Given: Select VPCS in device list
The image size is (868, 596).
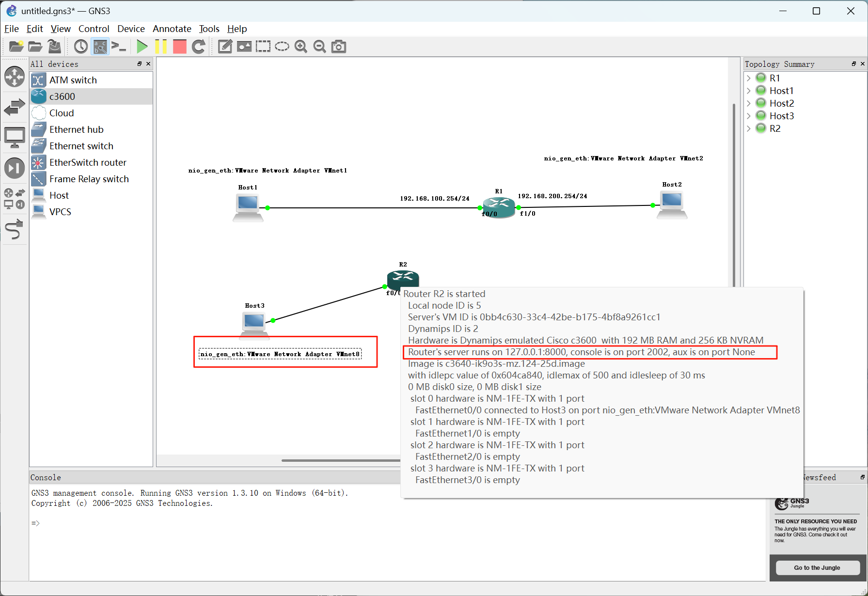Looking at the screenshot, I should pyautogui.click(x=91, y=212).
